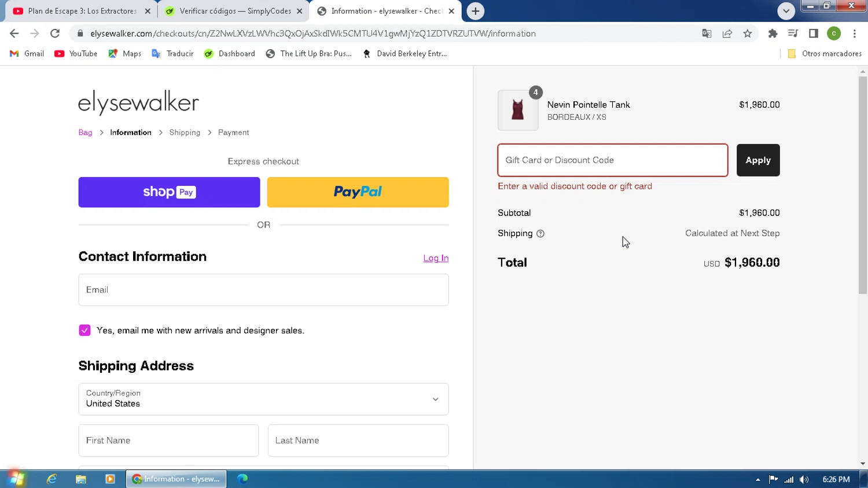Close the SimplyCodes tab
The image size is (868, 488).
click(300, 11)
